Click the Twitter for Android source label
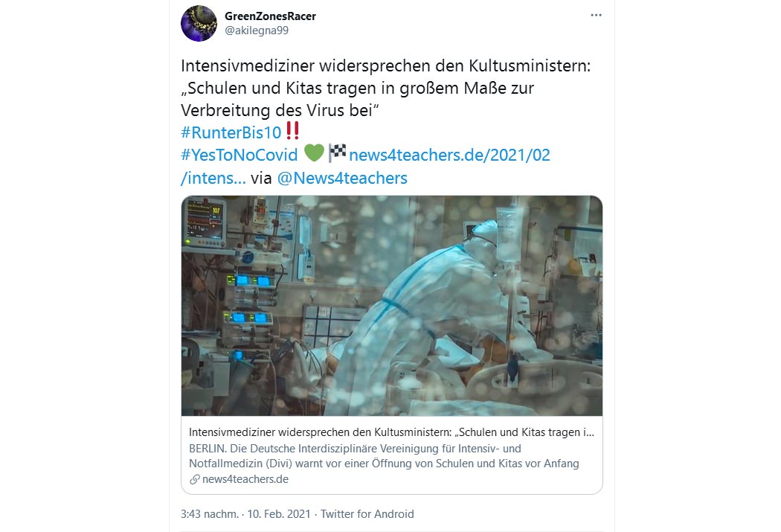Image resolution: width=781 pixels, height=532 pixels. [367, 514]
